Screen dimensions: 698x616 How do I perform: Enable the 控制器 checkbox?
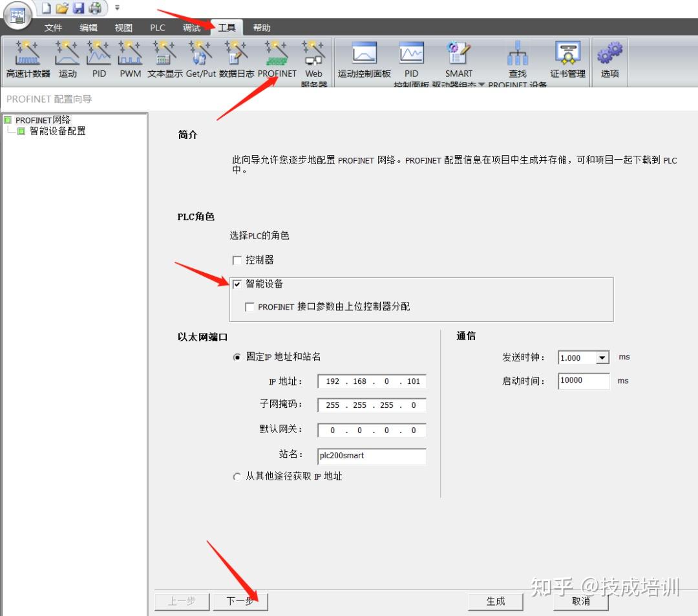tap(237, 260)
